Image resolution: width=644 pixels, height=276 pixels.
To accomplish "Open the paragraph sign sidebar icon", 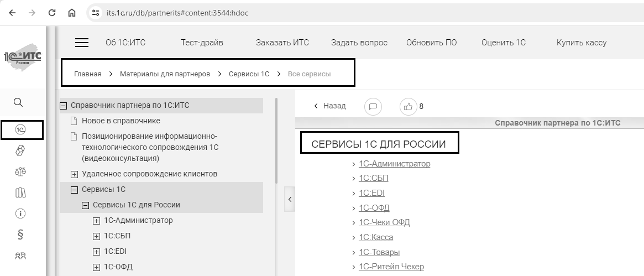I will (20, 235).
